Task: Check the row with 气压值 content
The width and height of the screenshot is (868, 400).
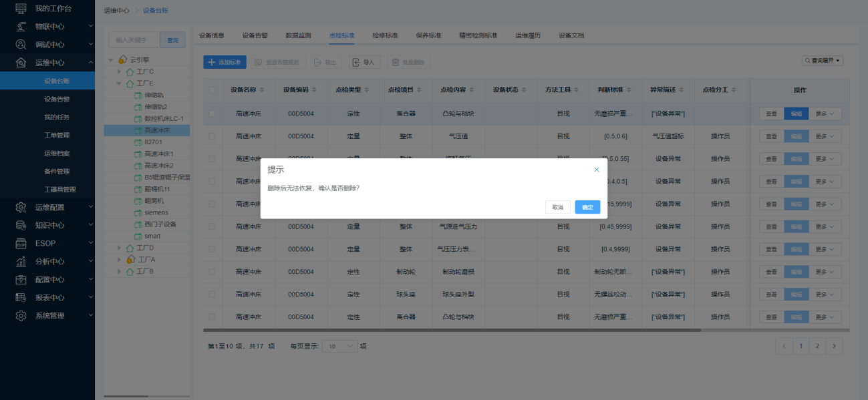Action: pos(212,136)
